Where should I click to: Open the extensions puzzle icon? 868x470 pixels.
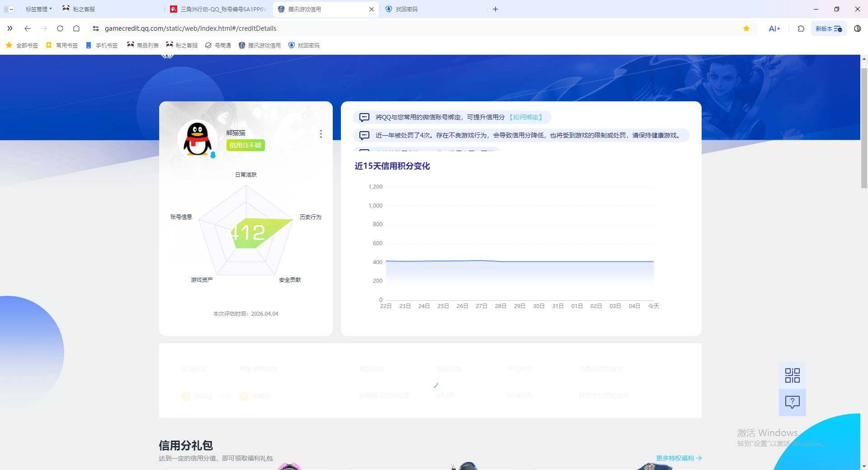(801, 28)
